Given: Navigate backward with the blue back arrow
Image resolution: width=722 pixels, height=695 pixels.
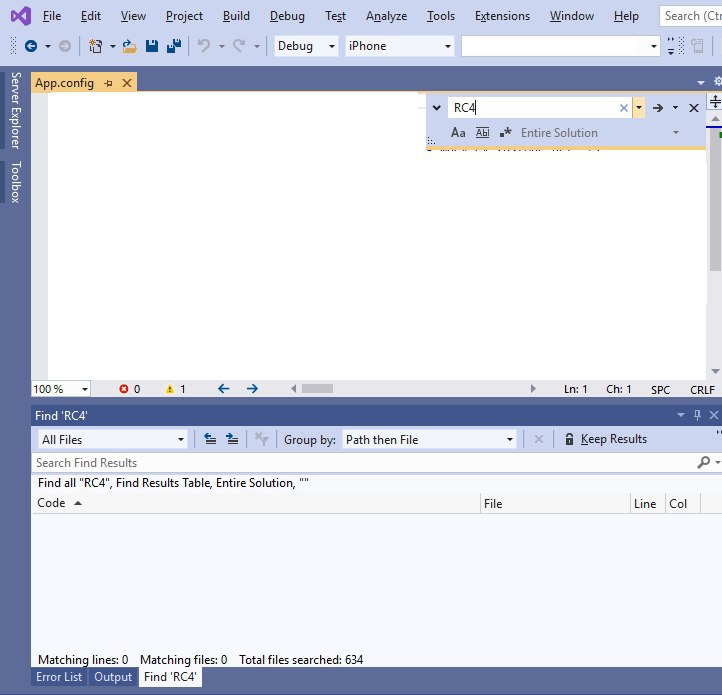Looking at the screenshot, I should [x=31, y=46].
